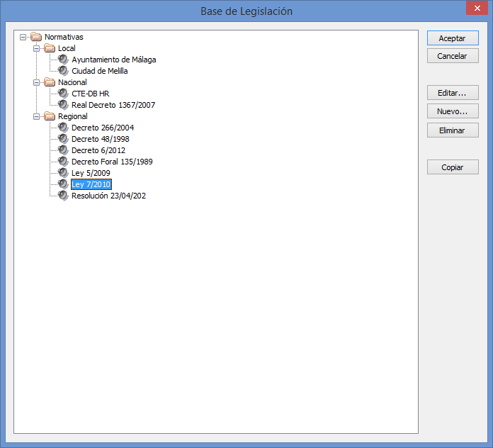Click the icon beside Ciudad de Melilla
Viewport: 493px width, 448px height.
tap(63, 71)
